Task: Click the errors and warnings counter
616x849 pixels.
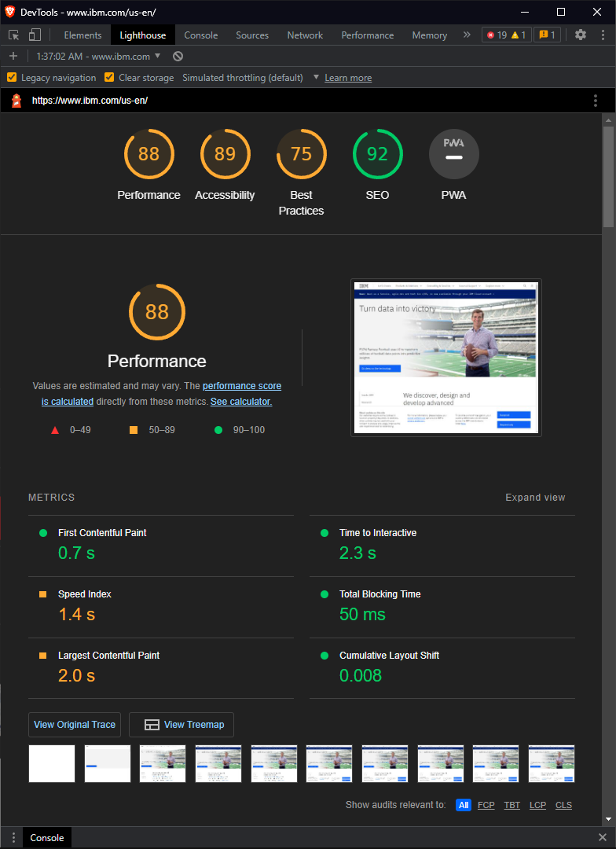Action: point(506,35)
